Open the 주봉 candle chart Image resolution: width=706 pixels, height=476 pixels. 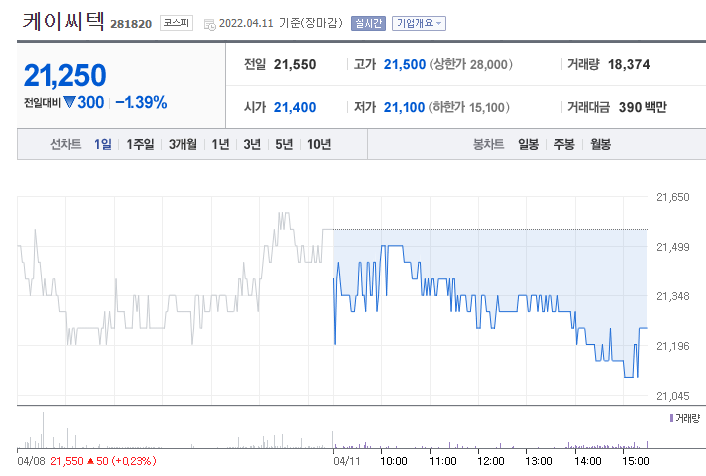tap(564, 144)
